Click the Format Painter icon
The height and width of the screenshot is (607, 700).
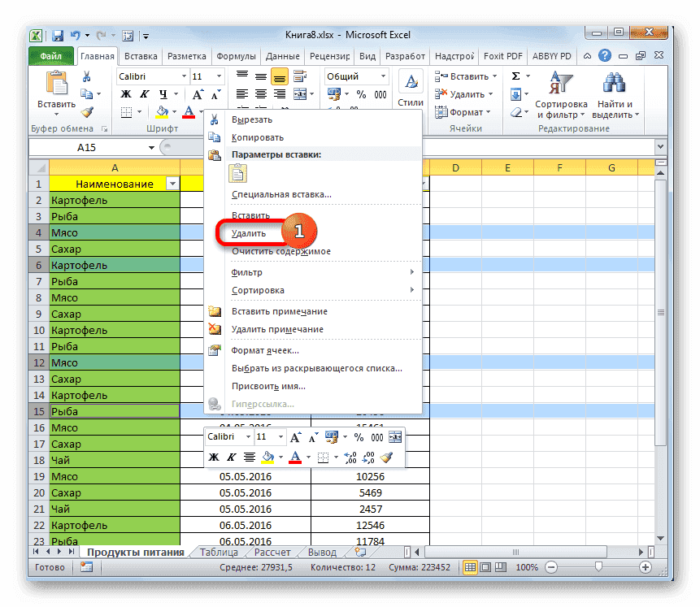pos(87,113)
